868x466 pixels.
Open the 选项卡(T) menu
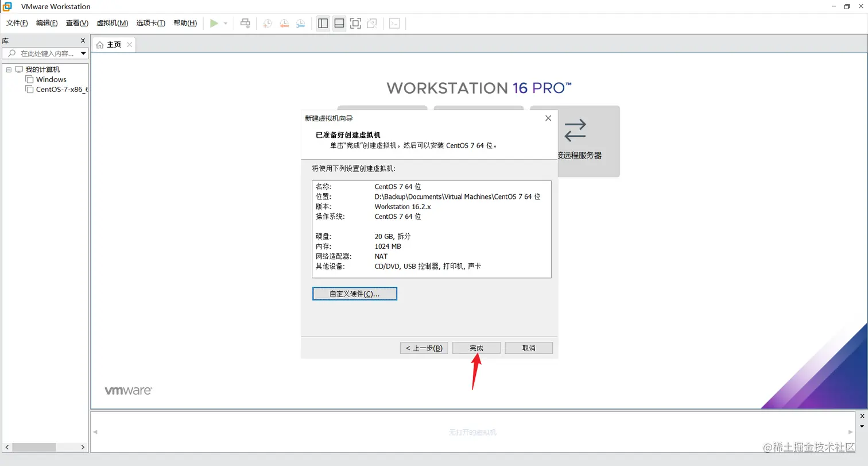click(151, 23)
